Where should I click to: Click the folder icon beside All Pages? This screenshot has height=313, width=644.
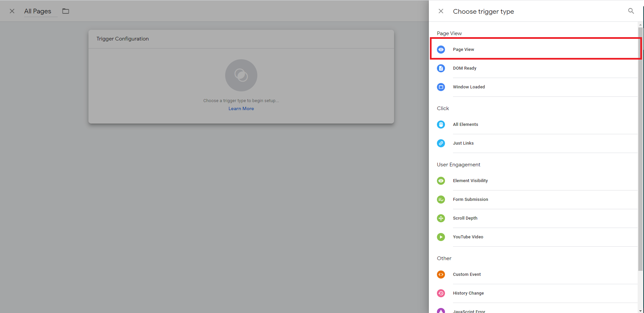(65, 11)
